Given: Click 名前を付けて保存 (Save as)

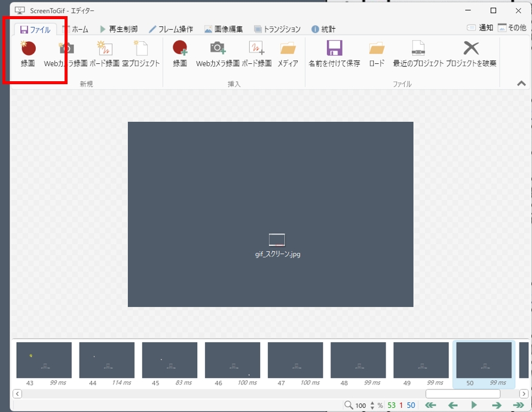Looking at the screenshot, I should tap(334, 53).
